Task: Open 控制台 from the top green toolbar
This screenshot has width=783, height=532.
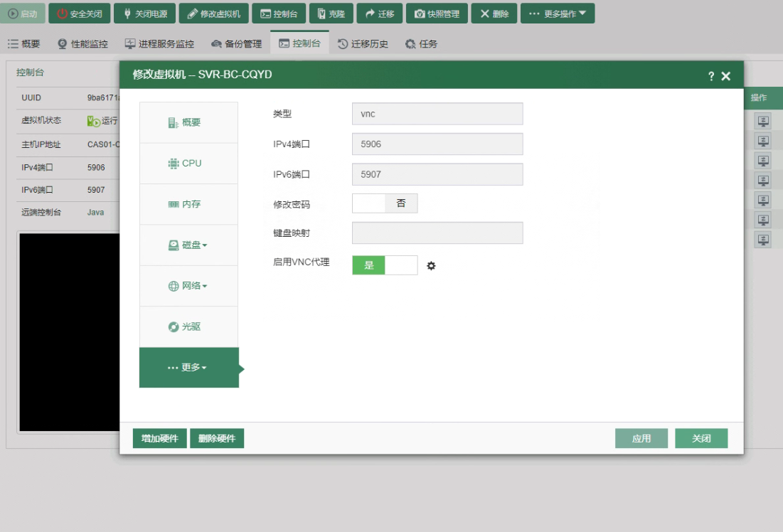Action: tap(279, 14)
